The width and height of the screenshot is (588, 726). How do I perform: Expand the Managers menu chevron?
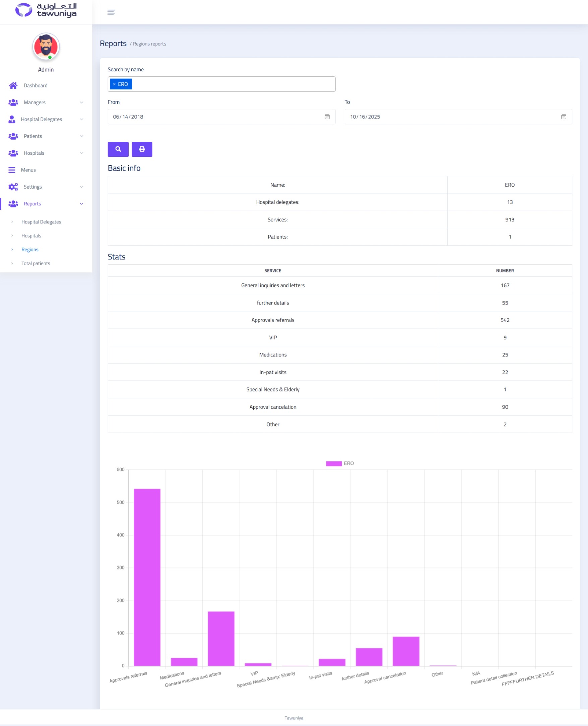[x=81, y=102]
